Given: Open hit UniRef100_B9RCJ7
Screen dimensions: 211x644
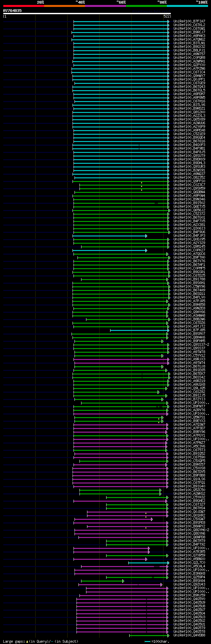Looking at the screenshot, I should pos(189,32).
